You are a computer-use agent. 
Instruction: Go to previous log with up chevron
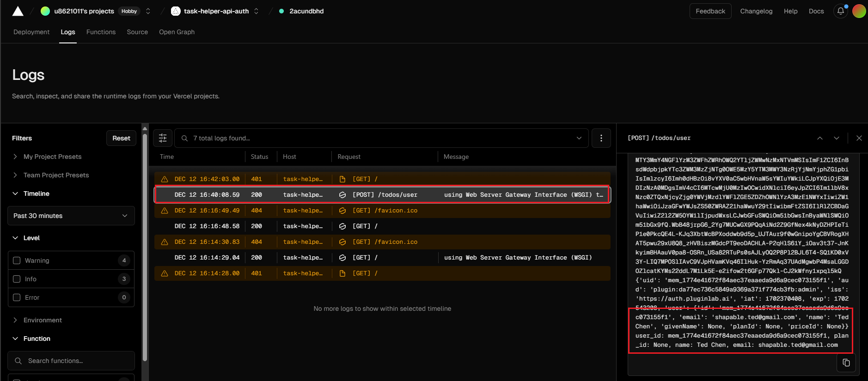pyautogui.click(x=820, y=138)
